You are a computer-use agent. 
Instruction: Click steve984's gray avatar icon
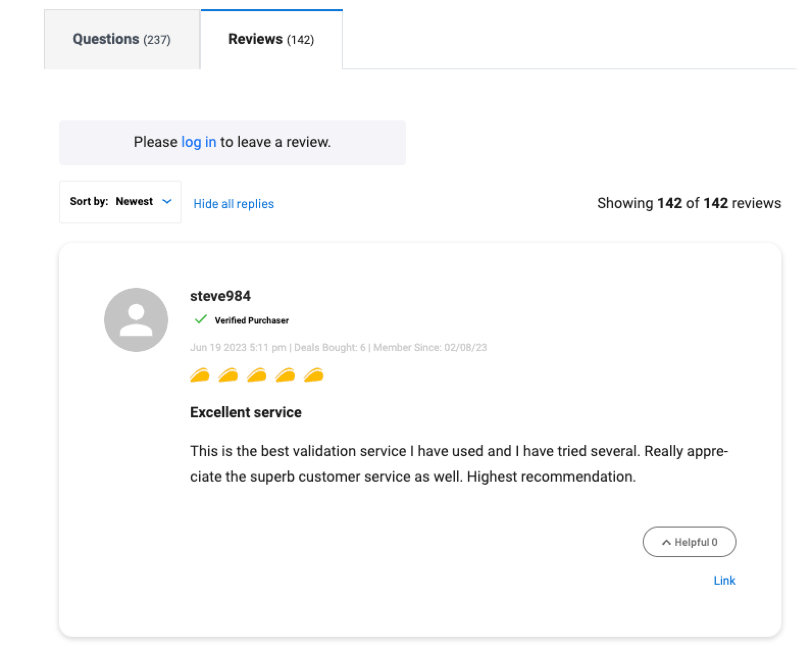coord(136,320)
